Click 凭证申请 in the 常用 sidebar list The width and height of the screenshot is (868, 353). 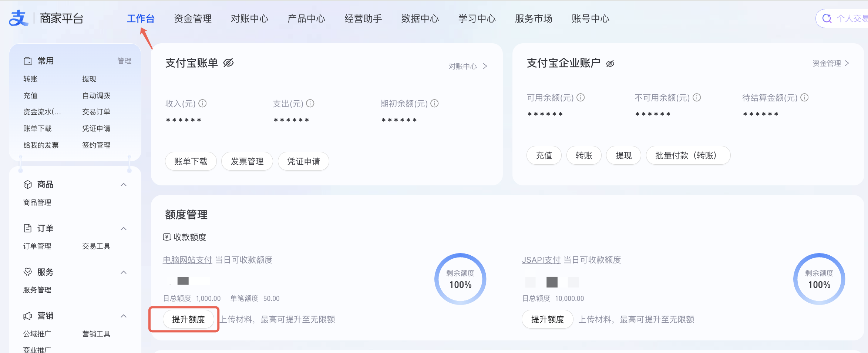(x=96, y=129)
